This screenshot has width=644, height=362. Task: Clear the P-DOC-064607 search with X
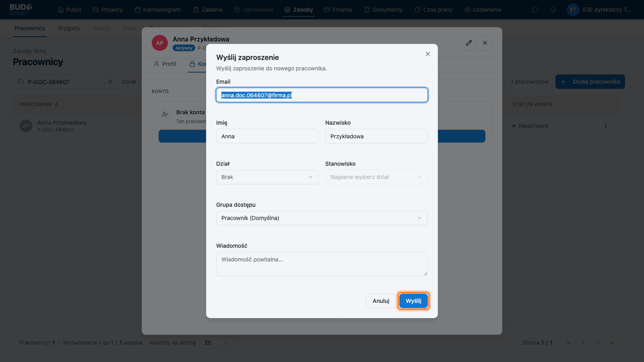click(x=110, y=82)
